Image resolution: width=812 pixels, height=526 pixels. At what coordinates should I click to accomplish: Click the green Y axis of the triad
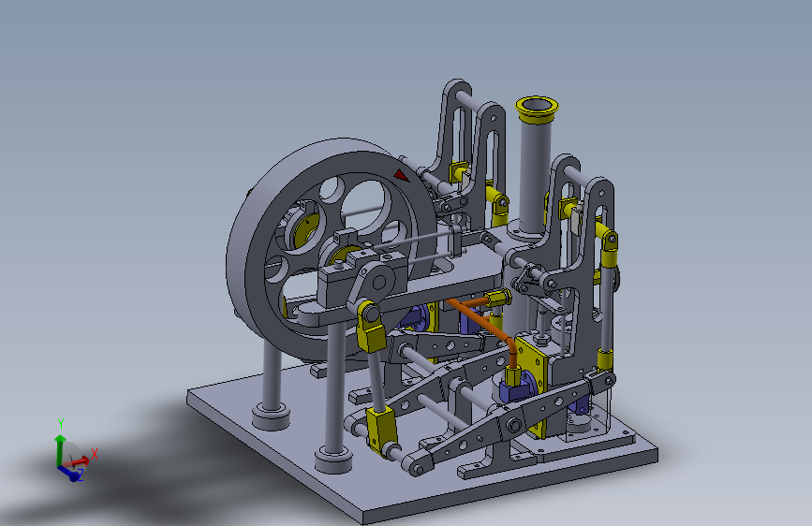(60, 450)
